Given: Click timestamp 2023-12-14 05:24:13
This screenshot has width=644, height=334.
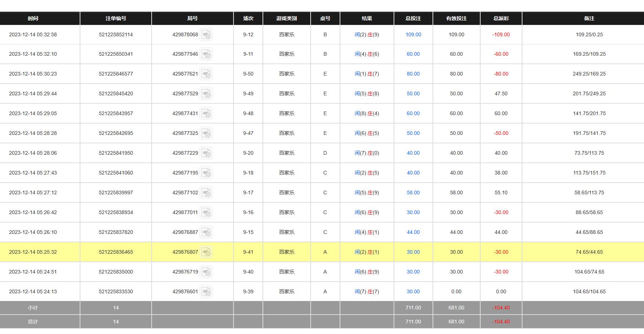Looking at the screenshot, I should tap(33, 291).
